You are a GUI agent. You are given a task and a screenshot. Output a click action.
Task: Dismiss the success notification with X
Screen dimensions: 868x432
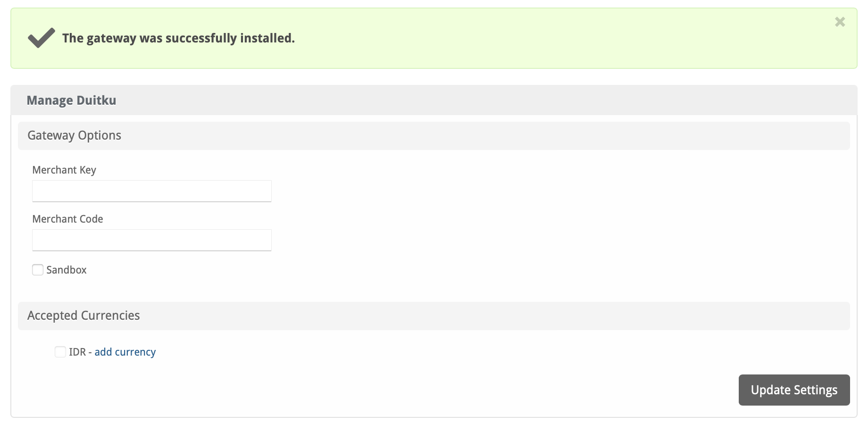click(840, 22)
